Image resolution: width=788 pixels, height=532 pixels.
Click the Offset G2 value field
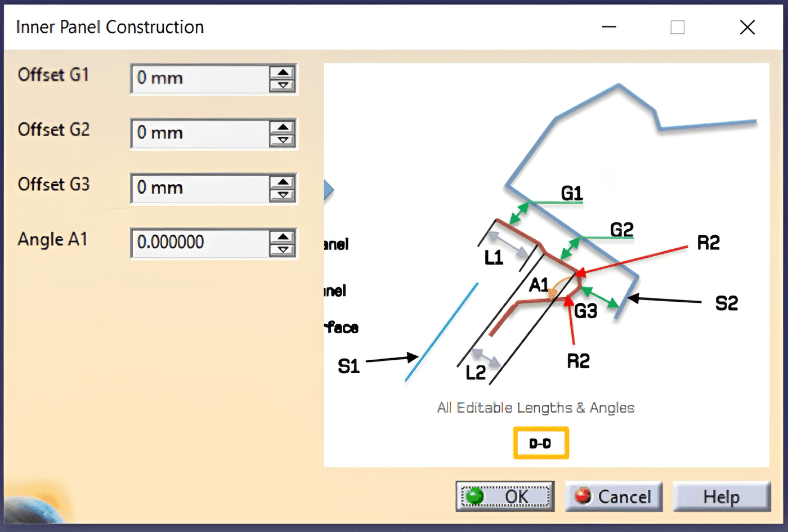coord(200,133)
